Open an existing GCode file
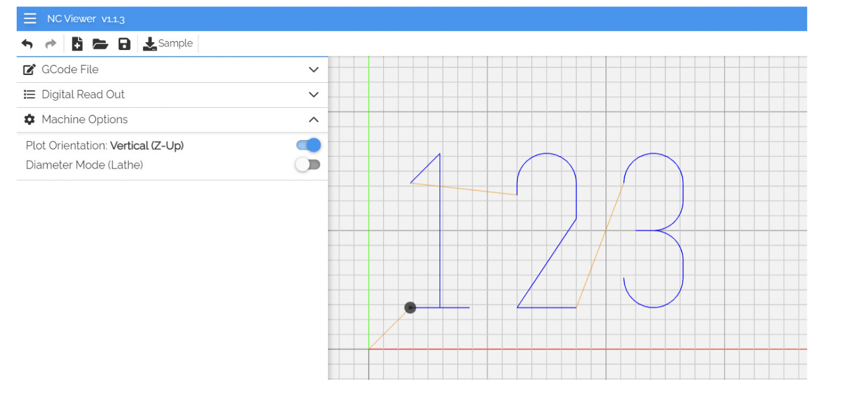868x406 pixels. point(100,43)
